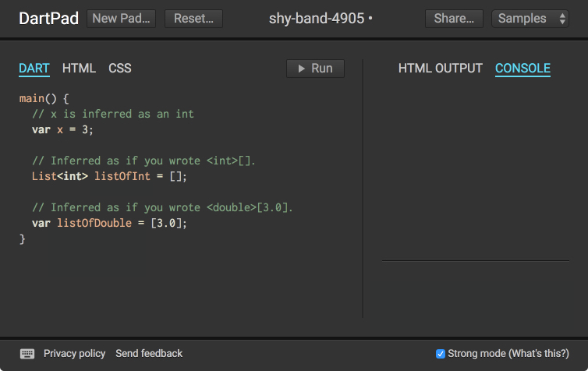The width and height of the screenshot is (588, 371).
Task: Click the DartPad logo title
Action: pos(49,19)
